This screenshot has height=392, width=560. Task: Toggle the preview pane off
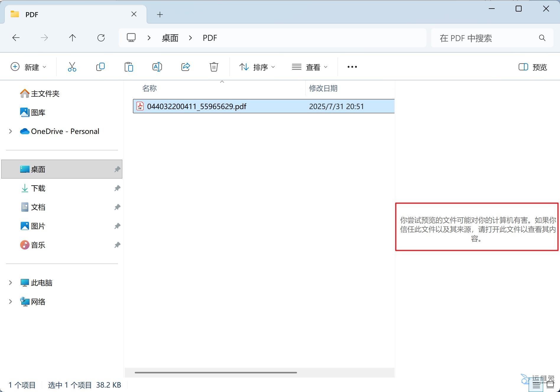(x=532, y=67)
